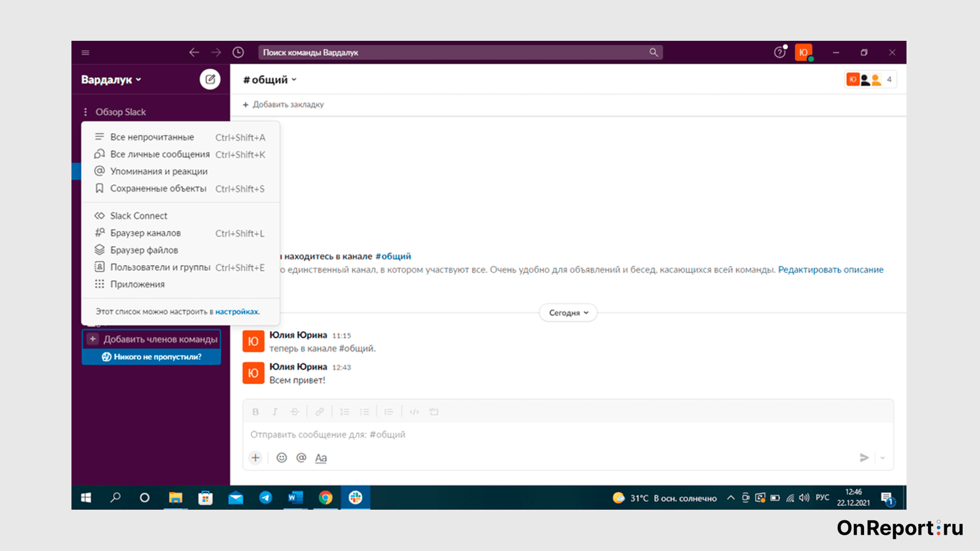Open Приложения entry
Image resolution: width=980 pixels, height=551 pixels.
point(180,284)
